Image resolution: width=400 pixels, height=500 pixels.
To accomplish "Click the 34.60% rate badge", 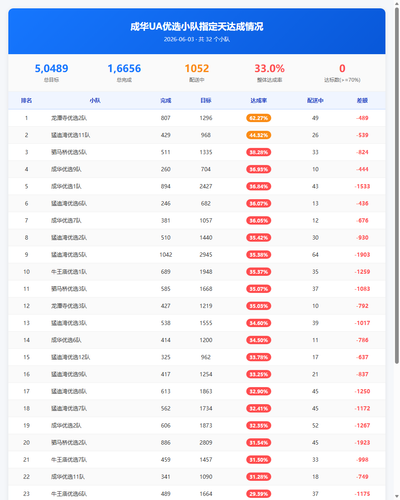I will [259, 323].
